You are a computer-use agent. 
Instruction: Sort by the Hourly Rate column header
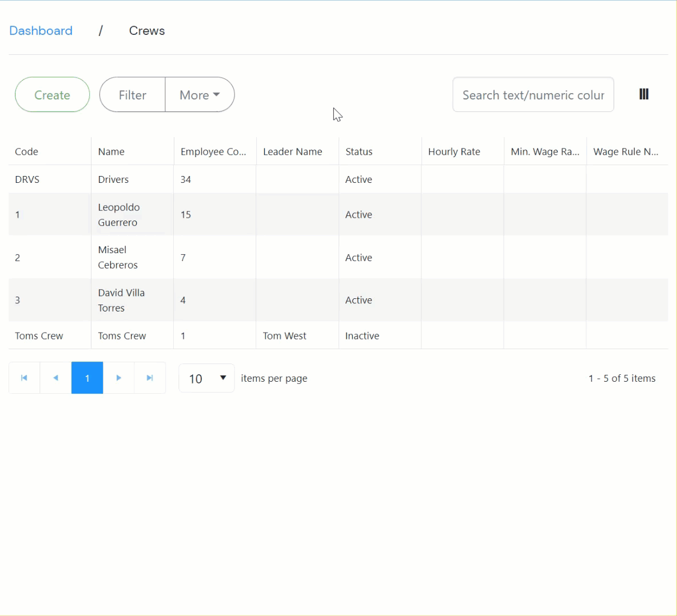pos(454,151)
